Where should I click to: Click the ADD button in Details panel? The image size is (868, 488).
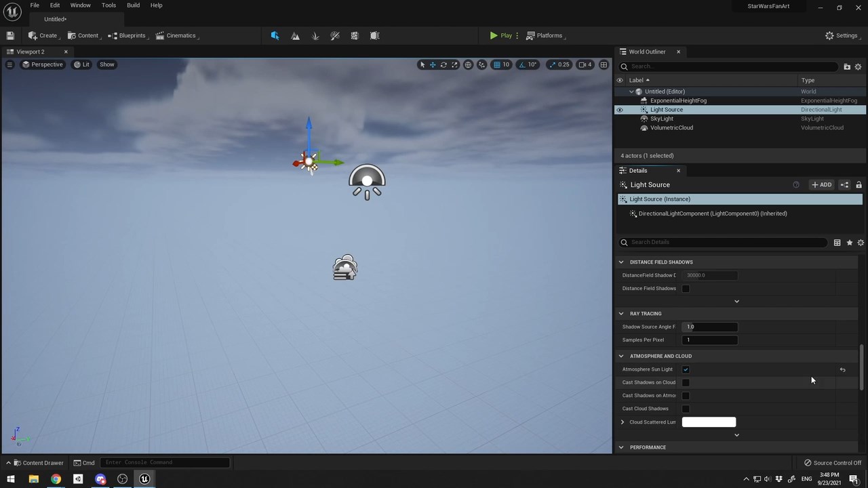(x=821, y=184)
